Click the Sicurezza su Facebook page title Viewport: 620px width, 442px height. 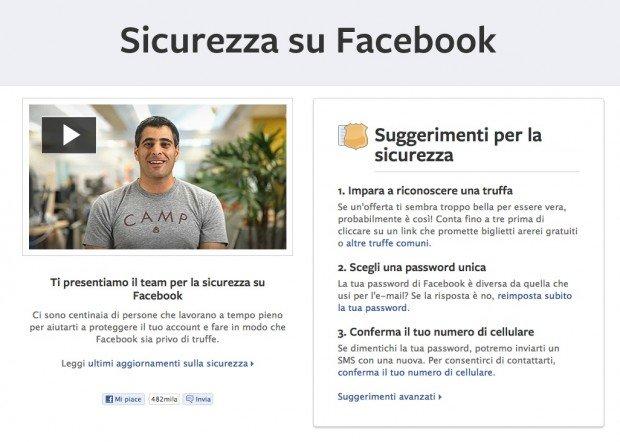[308, 40]
